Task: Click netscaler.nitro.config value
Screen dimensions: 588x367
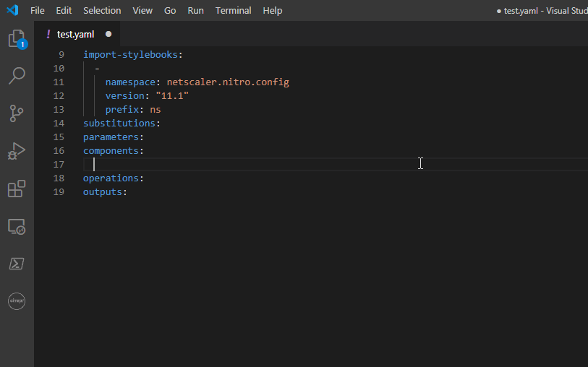Action: coord(228,82)
